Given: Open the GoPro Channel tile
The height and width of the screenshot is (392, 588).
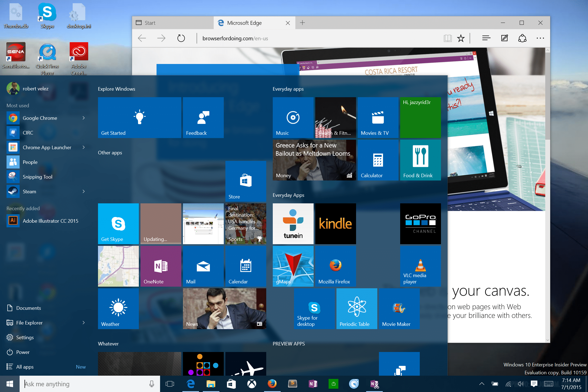Looking at the screenshot, I should (x=421, y=224).
